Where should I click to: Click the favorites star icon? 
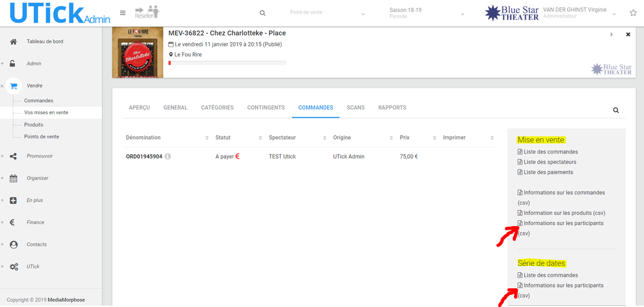click(633, 13)
